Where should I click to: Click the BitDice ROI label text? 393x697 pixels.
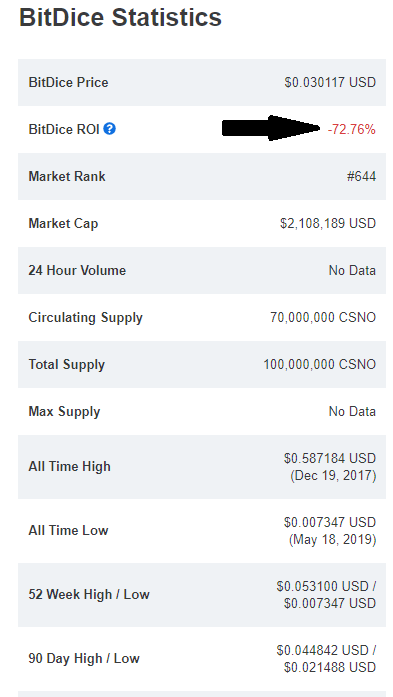(x=64, y=129)
